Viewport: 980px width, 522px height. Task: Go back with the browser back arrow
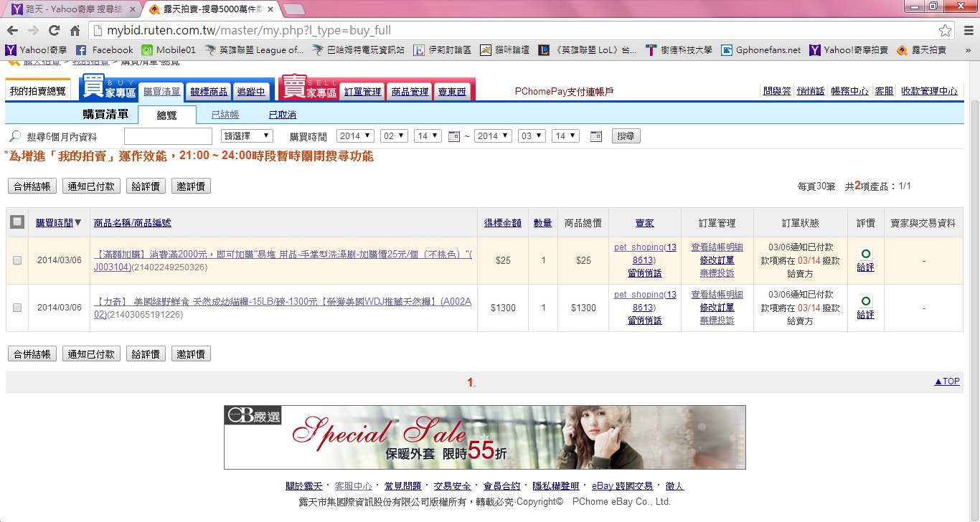pyautogui.click(x=12, y=31)
